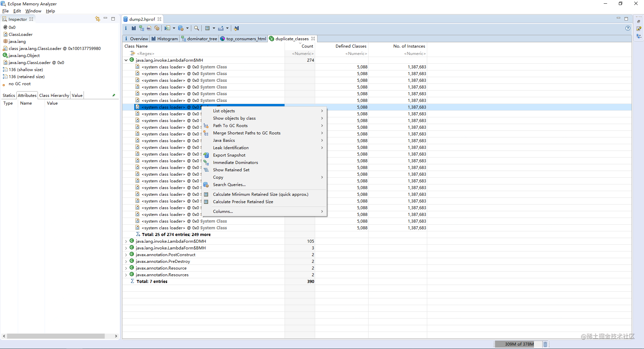The height and width of the screenshot is (349, 644).
Task: Expand javax.annotation.PreDestroy row
Action: point(126,261)
